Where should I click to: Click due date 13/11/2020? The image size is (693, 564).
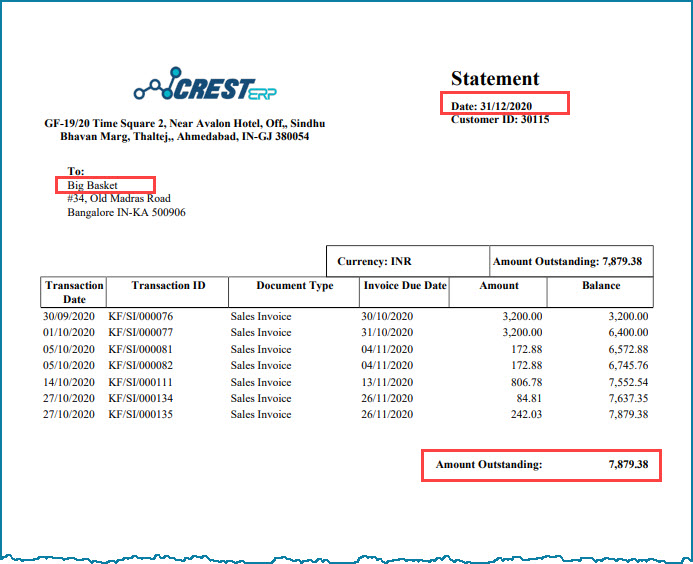(x=387, y=382)
